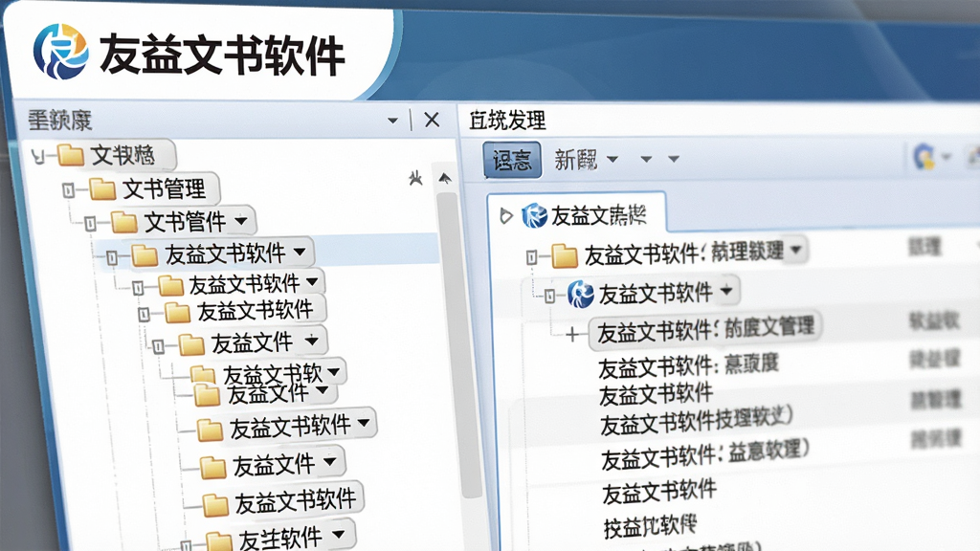The height and width of the screenshot is (551, 980).
Task: Select the 友益文书软件技理软乏) row
Action: pyautogui.click(x=697, y=421)
